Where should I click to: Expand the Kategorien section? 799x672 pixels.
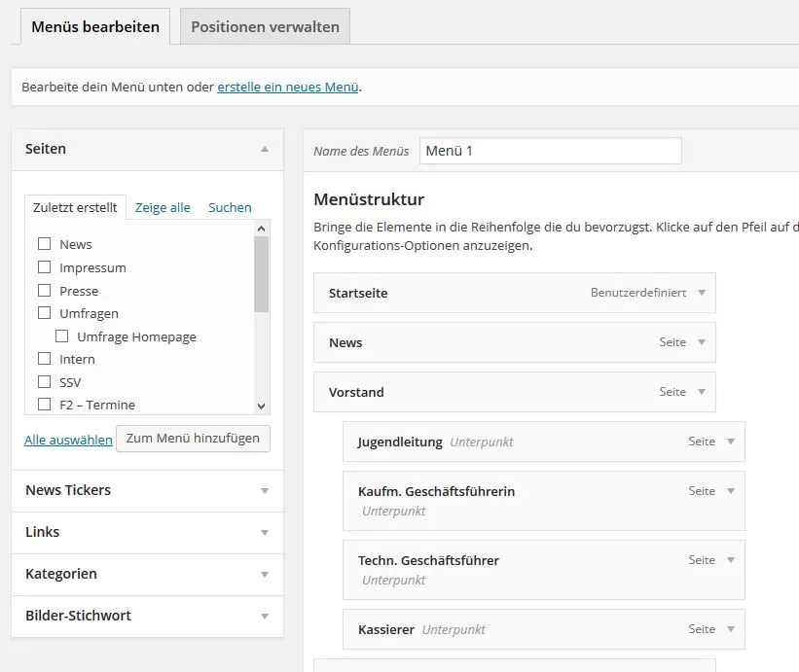pyautogui.click(x=147, y=574)
